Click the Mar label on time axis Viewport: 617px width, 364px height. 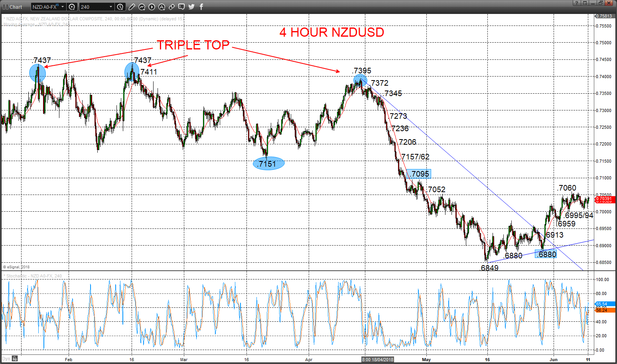coord(183,360)
